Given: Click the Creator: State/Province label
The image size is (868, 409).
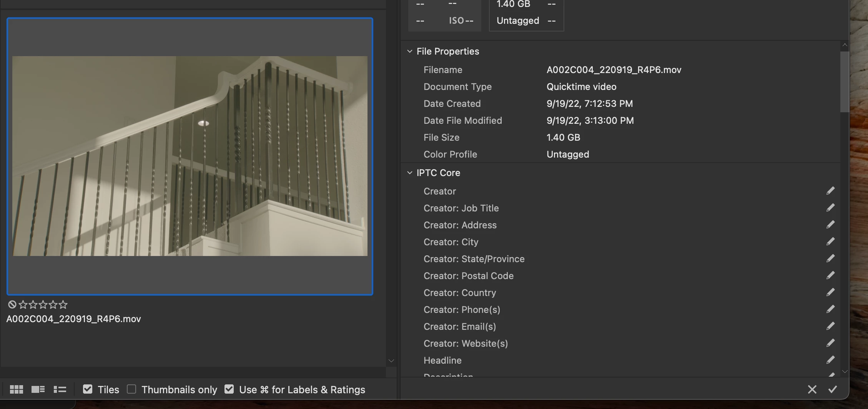Looking at the screenshot, I should (x=474, y=259).
